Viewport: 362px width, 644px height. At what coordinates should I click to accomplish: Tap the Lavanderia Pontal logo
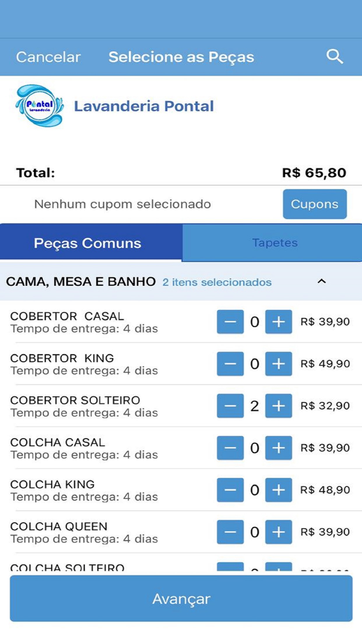[x=40, y=106]
